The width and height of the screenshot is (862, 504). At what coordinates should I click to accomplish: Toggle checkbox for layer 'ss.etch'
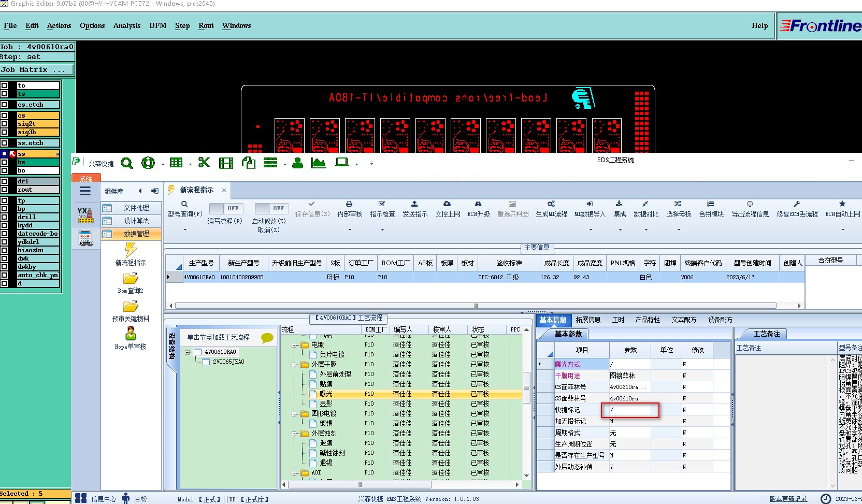click(x=4, y=143)
